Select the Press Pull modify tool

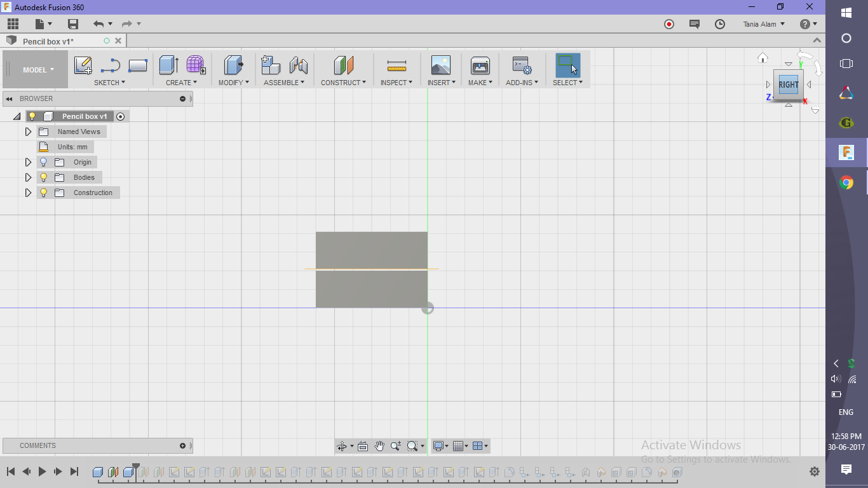point(234,65)
